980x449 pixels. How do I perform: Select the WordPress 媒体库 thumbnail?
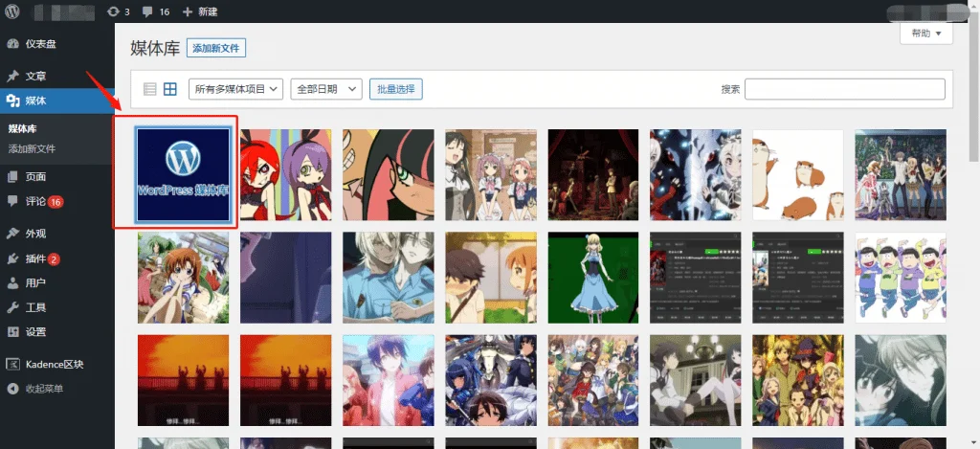[x=183, y=174]
